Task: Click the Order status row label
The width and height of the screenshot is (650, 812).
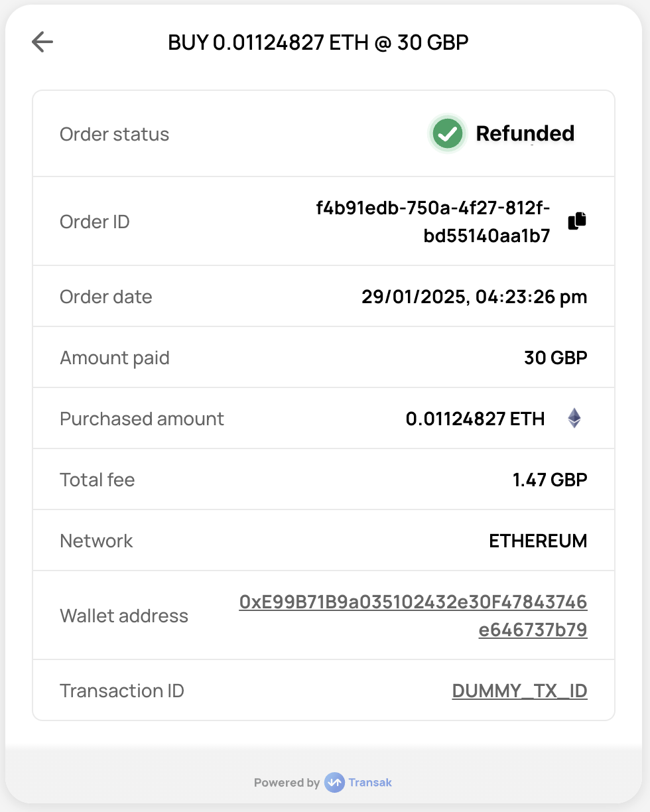Action: (x=114, y=134)
